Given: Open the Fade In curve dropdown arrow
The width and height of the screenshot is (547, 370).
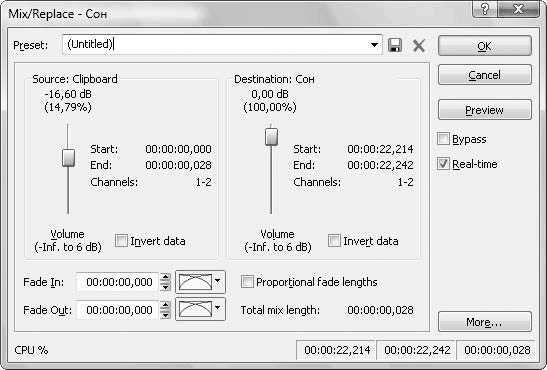Looking at the screenshot, I should [x=218, y=281].
